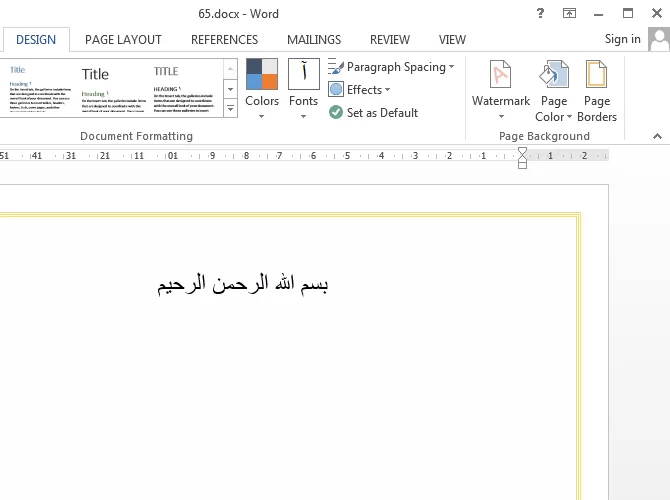Viewport: 670px width, 500px height.
Task: Click the Sign in link
Action: [x=622, y=39]
